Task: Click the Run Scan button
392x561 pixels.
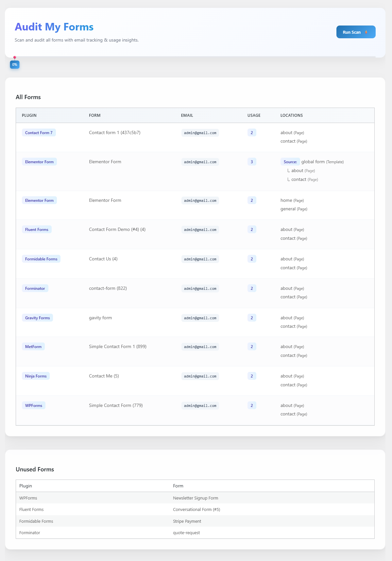Action: tap(356, 32)
